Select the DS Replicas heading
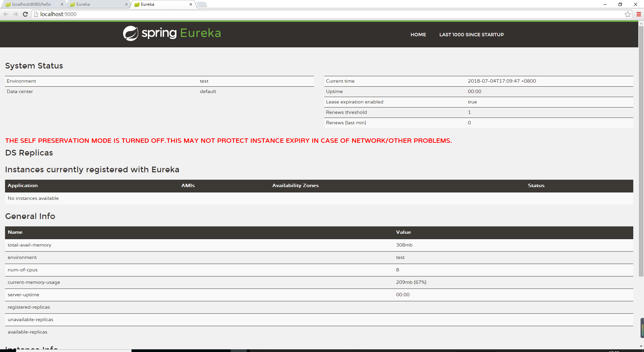This screenshot has height=352, width=644. coord(29,153)
